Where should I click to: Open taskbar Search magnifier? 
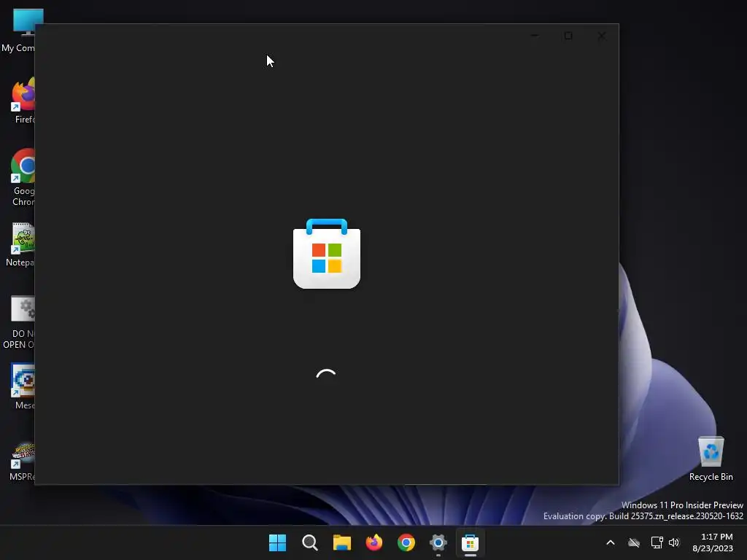[309, 542]
